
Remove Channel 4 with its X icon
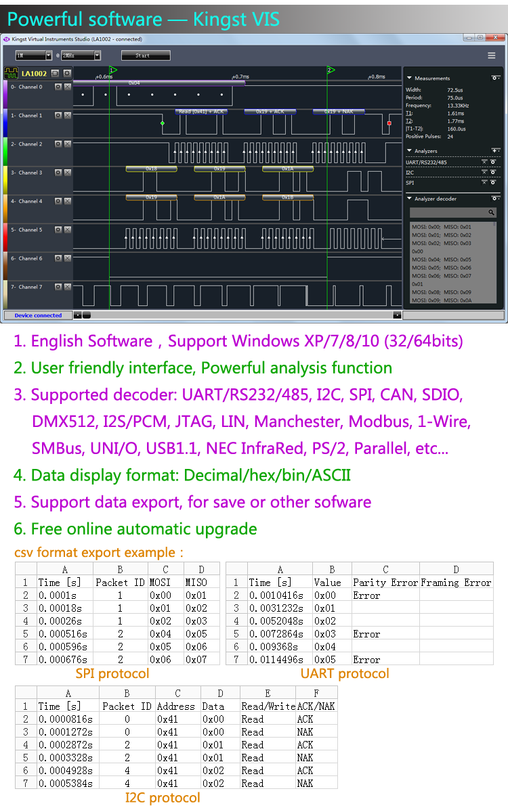pos(67,201)
